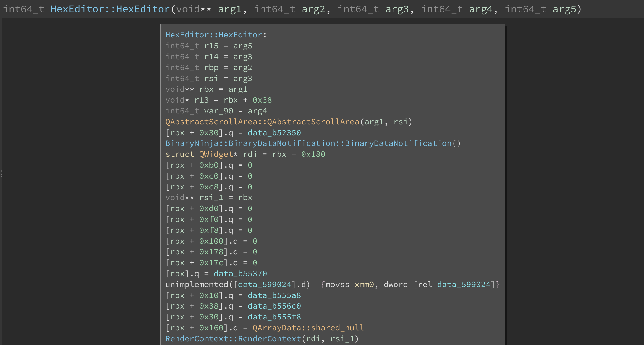Grab the left edge pane splitter handle

point(2,173)
